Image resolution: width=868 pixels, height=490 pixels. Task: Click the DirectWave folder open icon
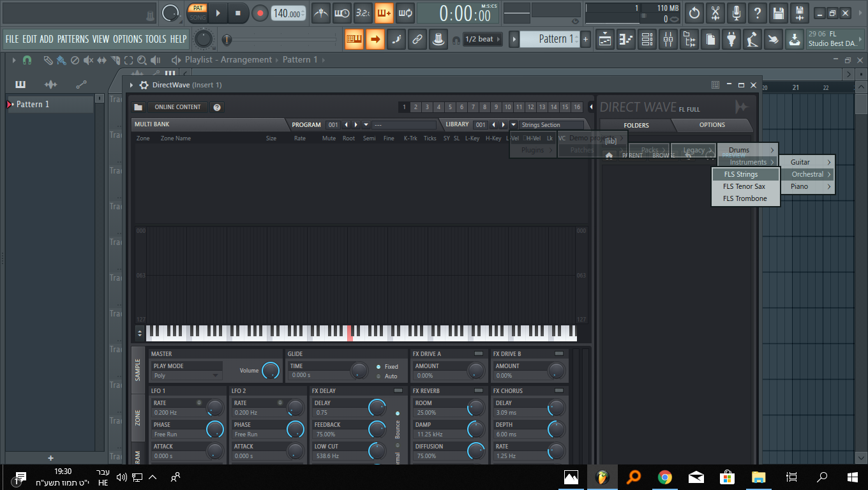(138, 107)
